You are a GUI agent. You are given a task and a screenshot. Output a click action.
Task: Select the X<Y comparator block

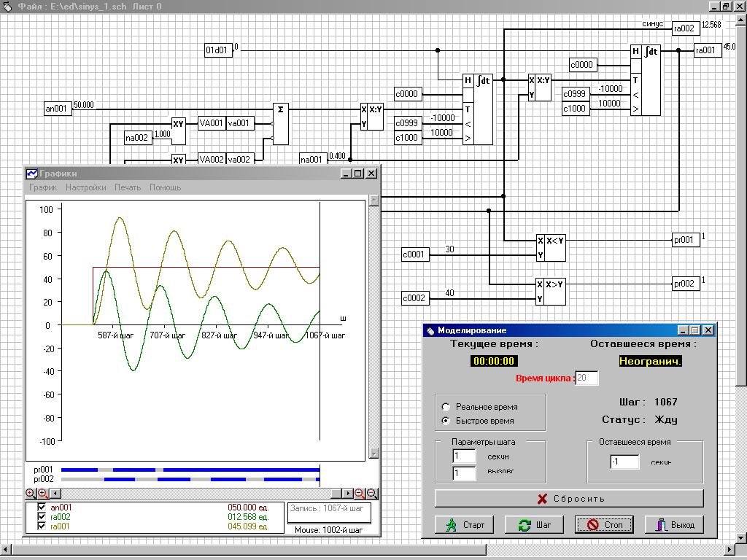pyautogui.click(x=551, y=248)
